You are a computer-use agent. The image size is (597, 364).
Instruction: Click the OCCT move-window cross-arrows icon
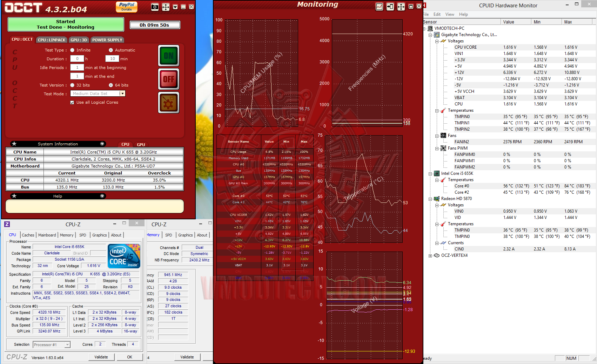tap(166, 7)
